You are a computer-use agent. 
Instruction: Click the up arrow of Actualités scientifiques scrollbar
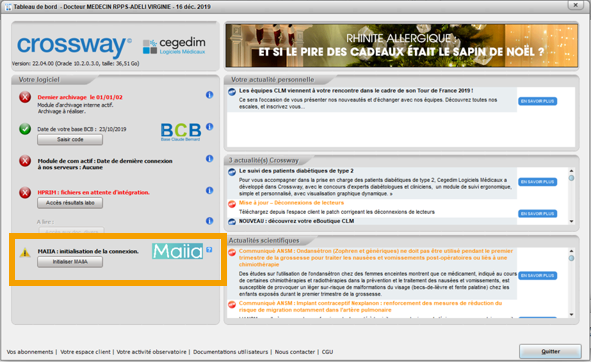point(571,251)
